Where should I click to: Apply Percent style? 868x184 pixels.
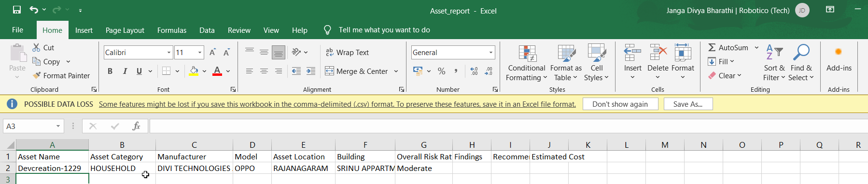(441, 71)
